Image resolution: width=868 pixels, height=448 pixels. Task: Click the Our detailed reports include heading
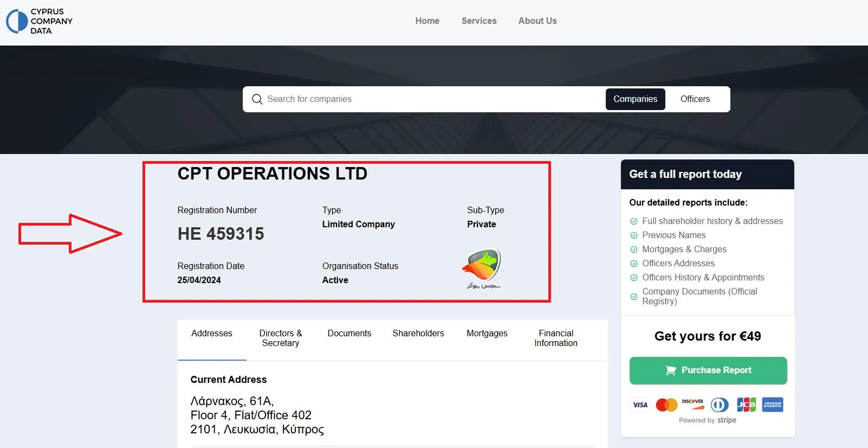(x=688, y=203)
